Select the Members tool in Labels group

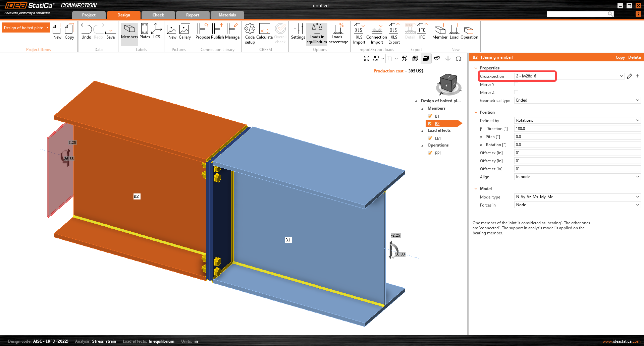coord(129,32)
